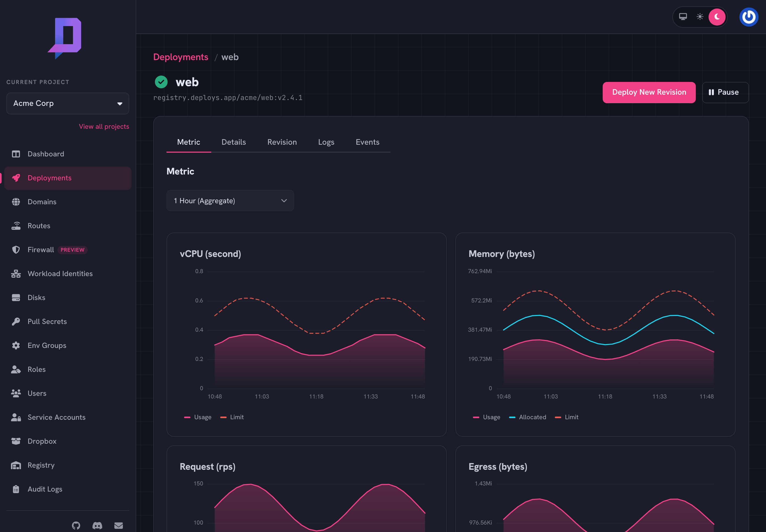Viewport: 766px width, 532px height.
Task: Switch to light theme sun icon
Action: (x=700, y=17)
